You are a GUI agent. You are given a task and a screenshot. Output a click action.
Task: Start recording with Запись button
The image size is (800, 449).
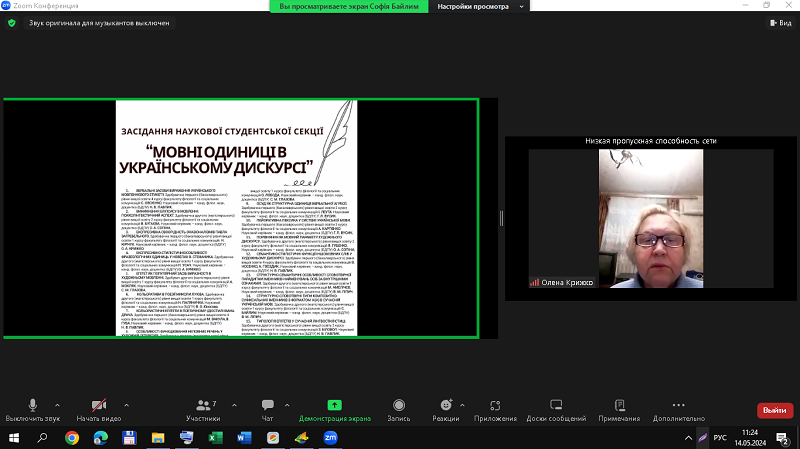399,408
